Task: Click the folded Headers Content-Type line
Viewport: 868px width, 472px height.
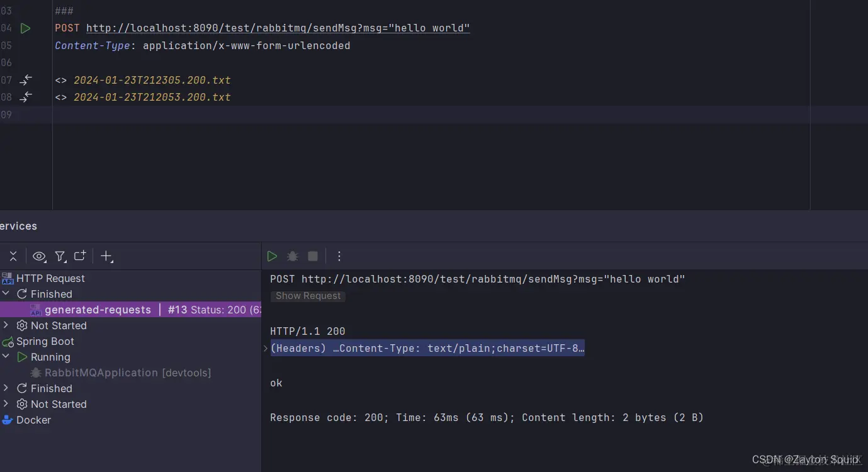Action: click(x=427, y=348)
